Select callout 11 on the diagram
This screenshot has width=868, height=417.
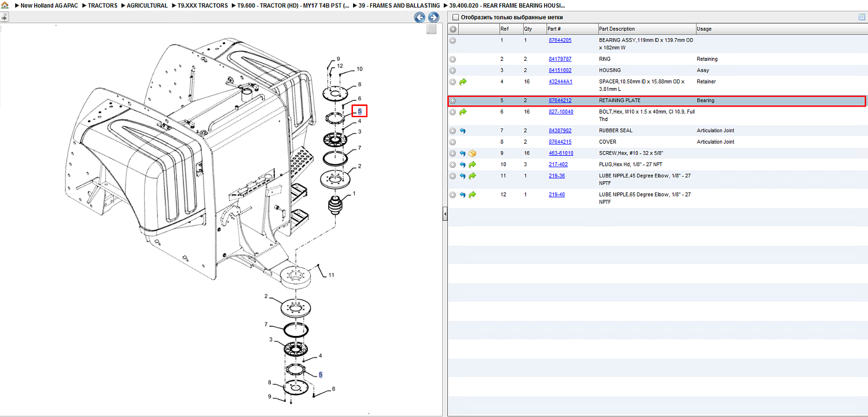pyautogui.click(x=332, y=275)
